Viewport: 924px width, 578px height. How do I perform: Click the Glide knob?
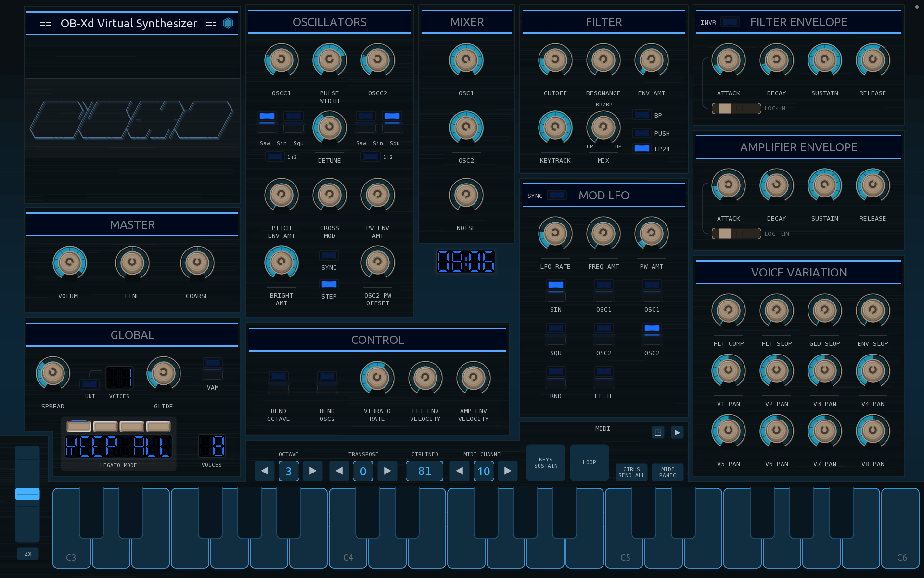[x=164, y=373]
